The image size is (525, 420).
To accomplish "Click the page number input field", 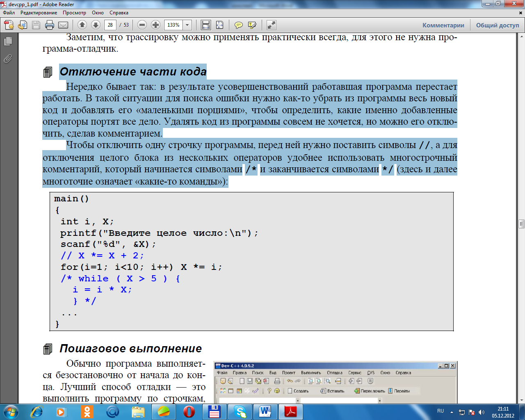I will [x=110, y=25].
